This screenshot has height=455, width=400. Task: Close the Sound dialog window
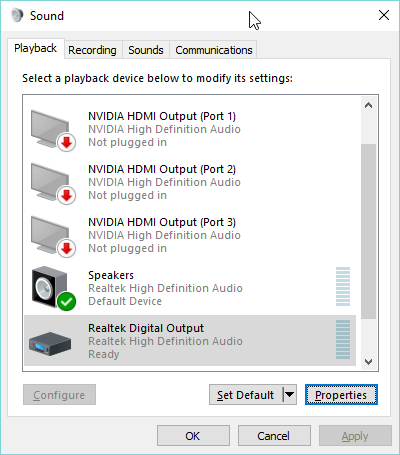pos(384,15)
